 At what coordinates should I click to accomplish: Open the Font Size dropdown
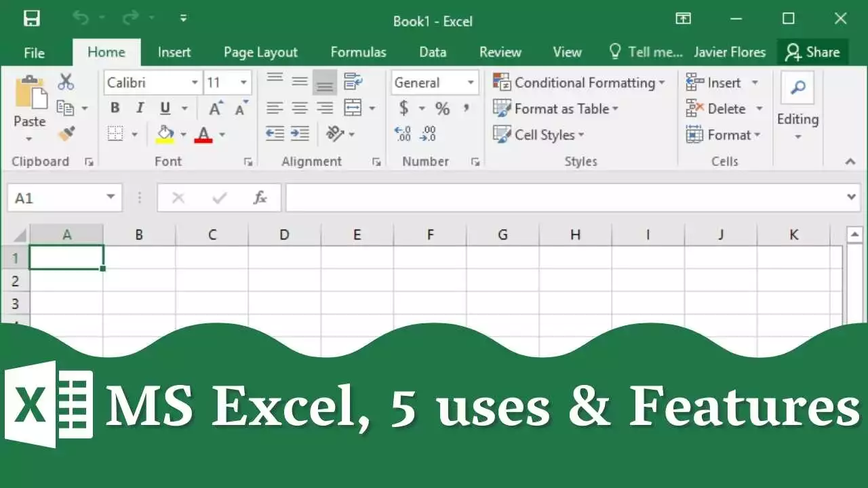pos(243,82)
